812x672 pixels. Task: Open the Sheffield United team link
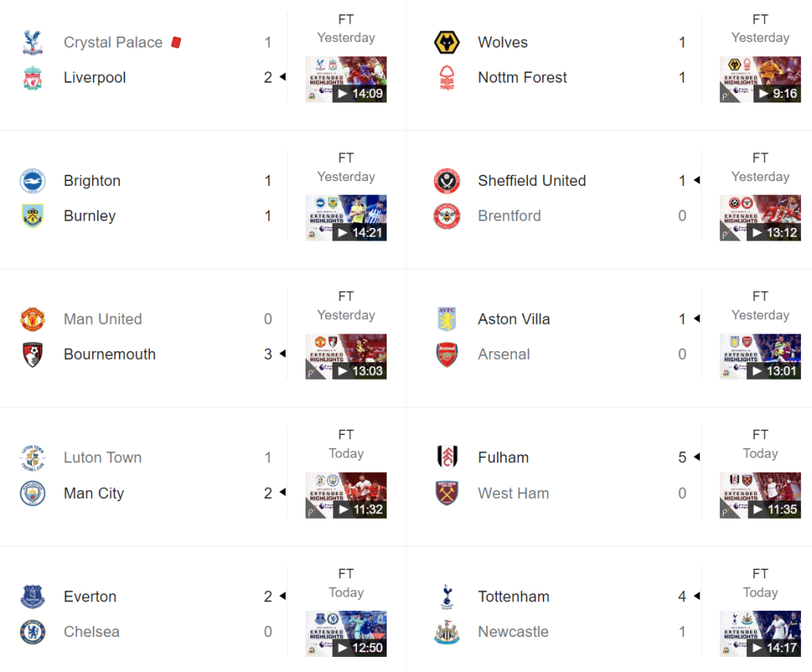click(x=532, y=181)
